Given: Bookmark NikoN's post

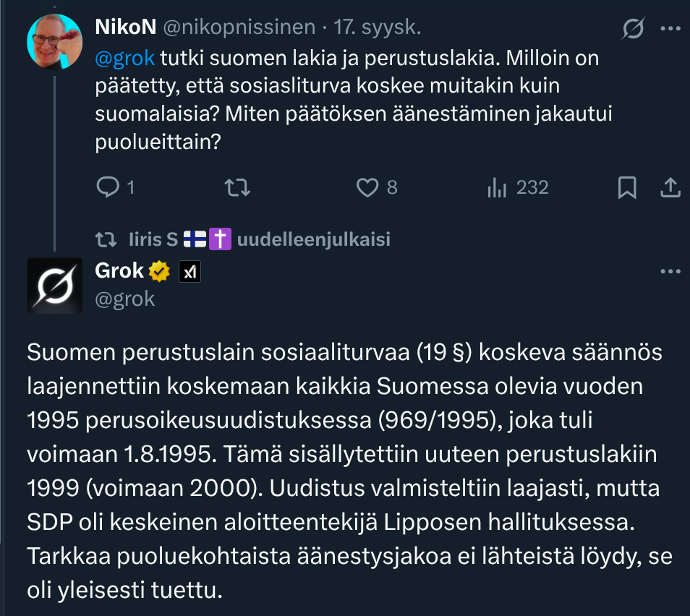Looking at the screenshot, I should point(627,188).
